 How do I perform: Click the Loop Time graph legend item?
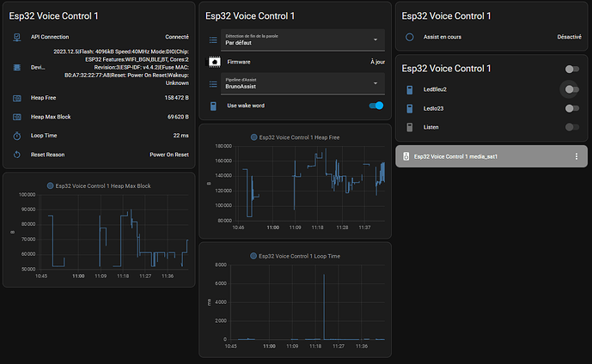point(295,256)
